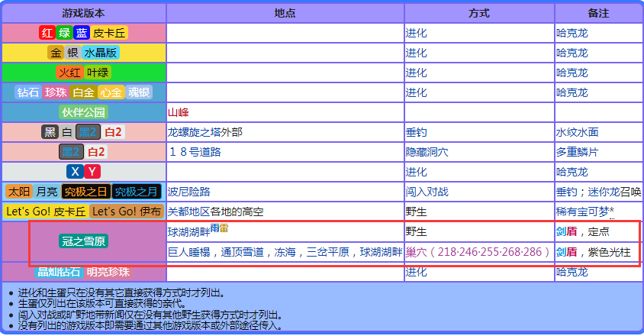Click 皮卡丘 in the 红绿蓝 row
Screen dimensions: 644x336
coord(109,33)
